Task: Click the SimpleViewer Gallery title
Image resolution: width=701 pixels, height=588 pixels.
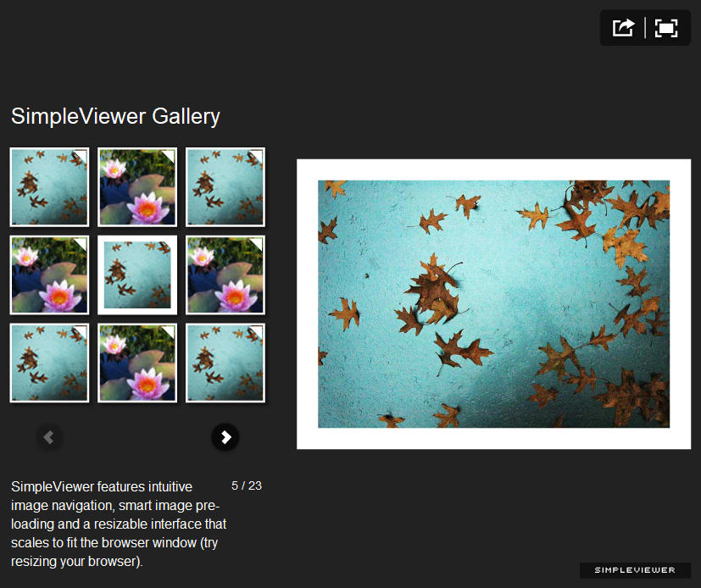Action: [115, 116]
